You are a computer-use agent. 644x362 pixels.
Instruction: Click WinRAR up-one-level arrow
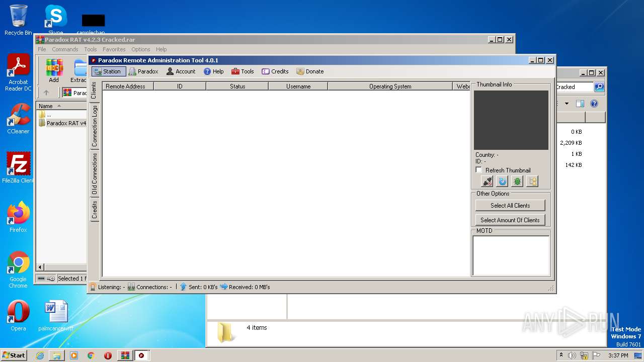(x=46, y=93)
